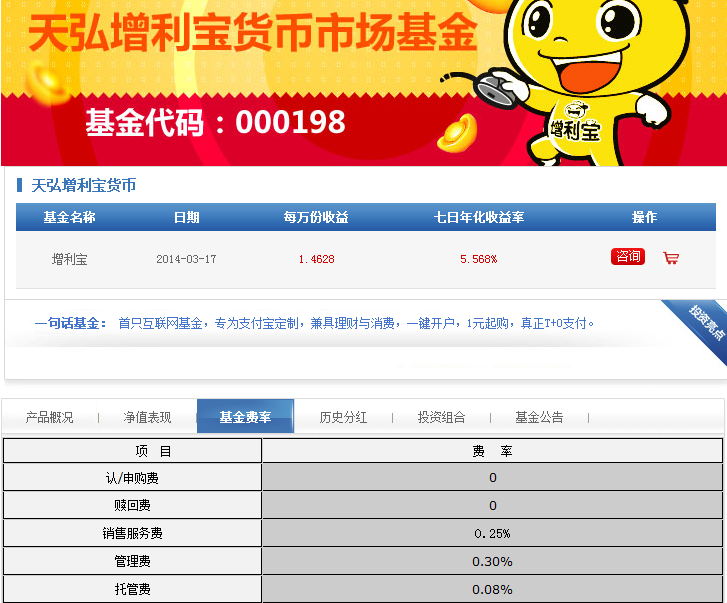Click the 每万份收益 column header
This screenshot has width=727, height=603.
(x=316, y=217)
